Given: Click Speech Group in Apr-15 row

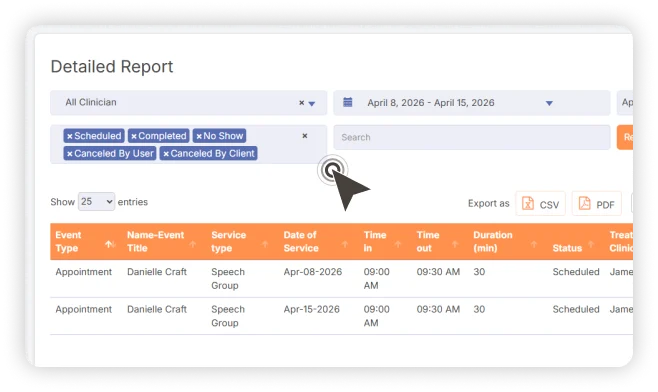Looking at the screenshot, I should coord(228,316).
